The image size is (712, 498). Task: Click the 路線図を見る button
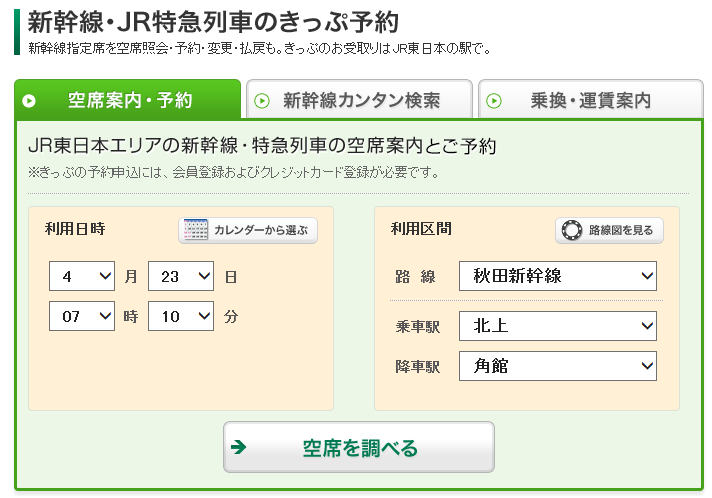[x=609, y=230]
